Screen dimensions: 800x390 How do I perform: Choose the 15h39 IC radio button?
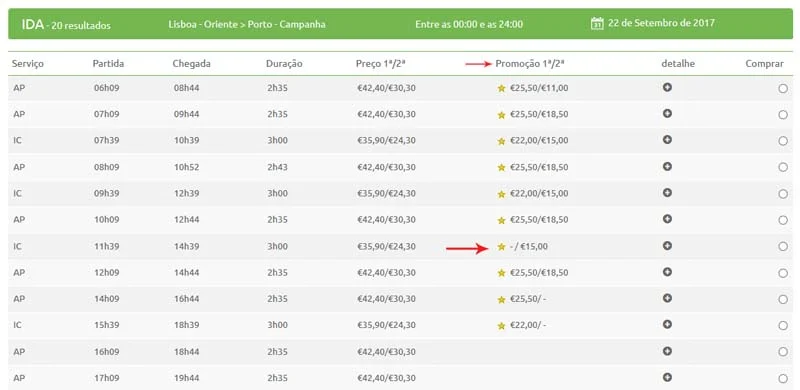pos(783,326)
